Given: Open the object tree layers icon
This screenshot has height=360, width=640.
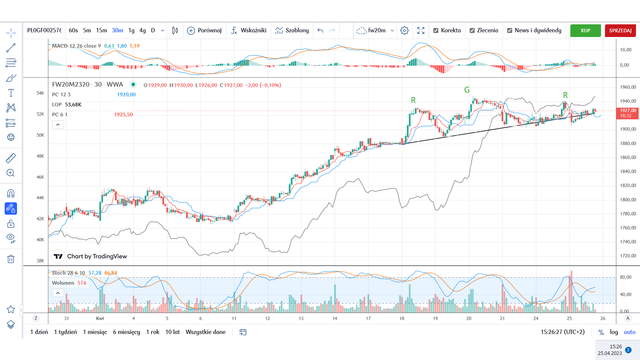Looking at the screenshot, I should click(x=11, y=324).
